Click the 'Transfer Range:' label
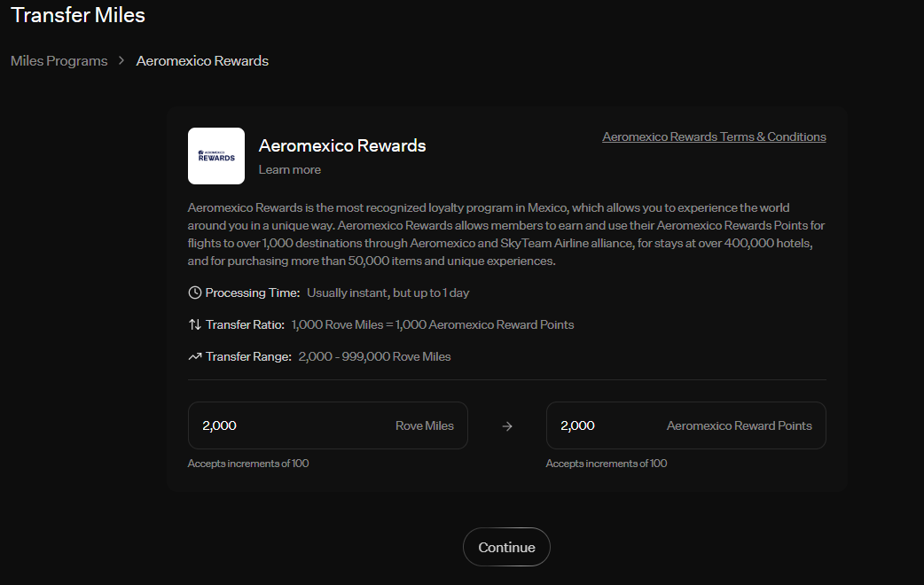 (x=248, y=356)
